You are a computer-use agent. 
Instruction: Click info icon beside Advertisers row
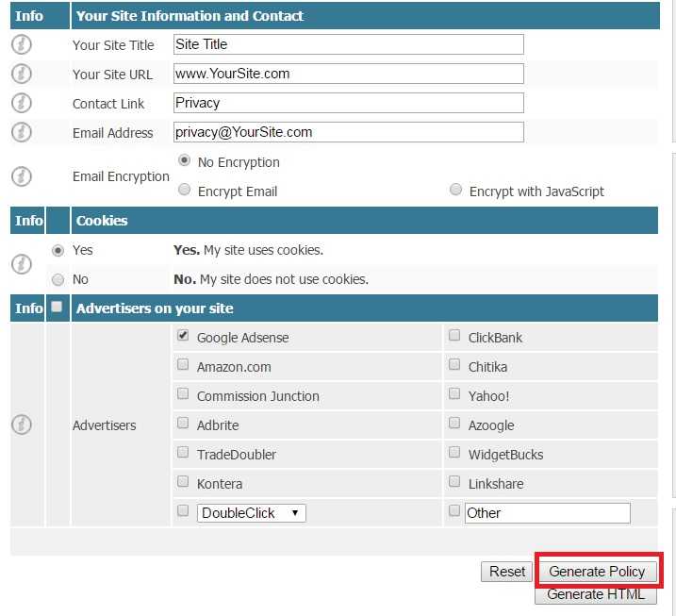point(22,425)
